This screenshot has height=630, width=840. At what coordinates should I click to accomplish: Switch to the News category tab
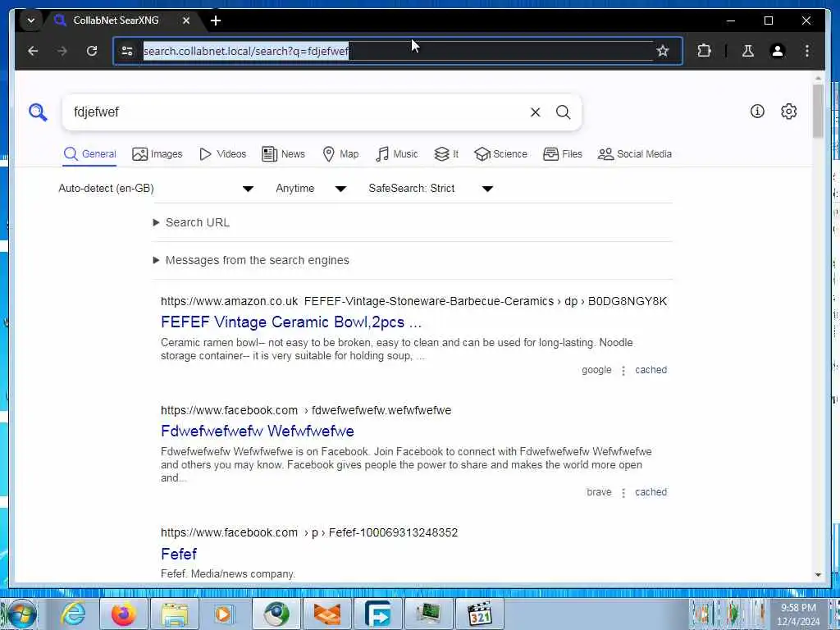pos(283,154)
